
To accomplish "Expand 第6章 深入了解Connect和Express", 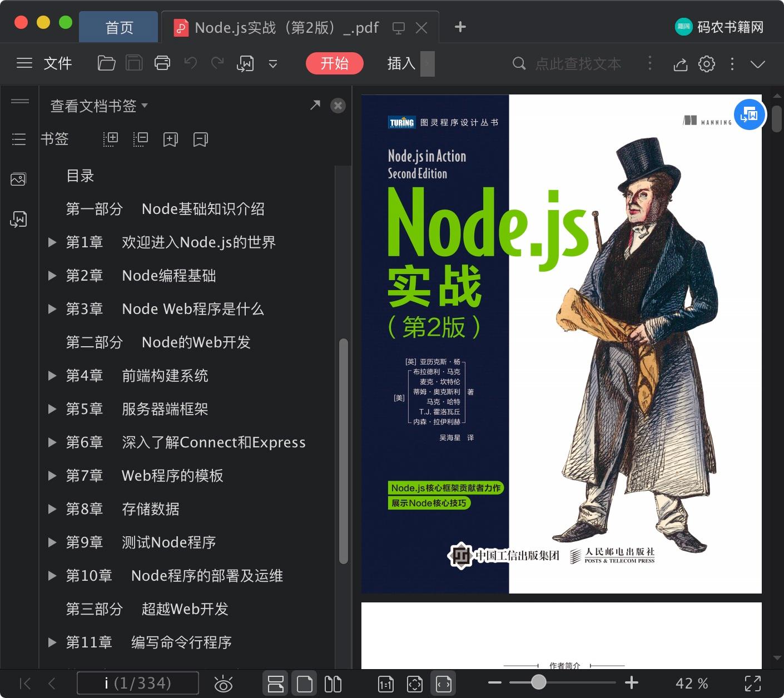I will click(52, 442).
